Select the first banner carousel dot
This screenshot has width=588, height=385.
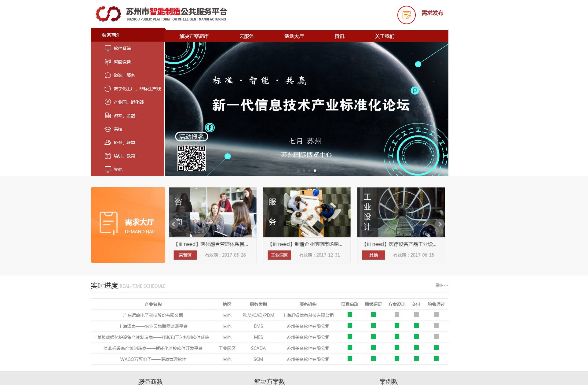click(x=298, y=171)
